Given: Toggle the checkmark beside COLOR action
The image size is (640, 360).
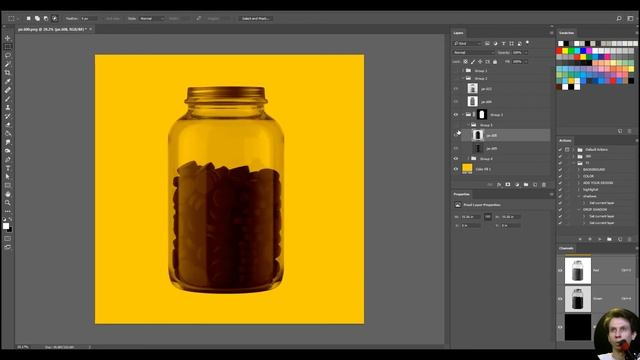Looking at the screenshot, I should (560, 176).
